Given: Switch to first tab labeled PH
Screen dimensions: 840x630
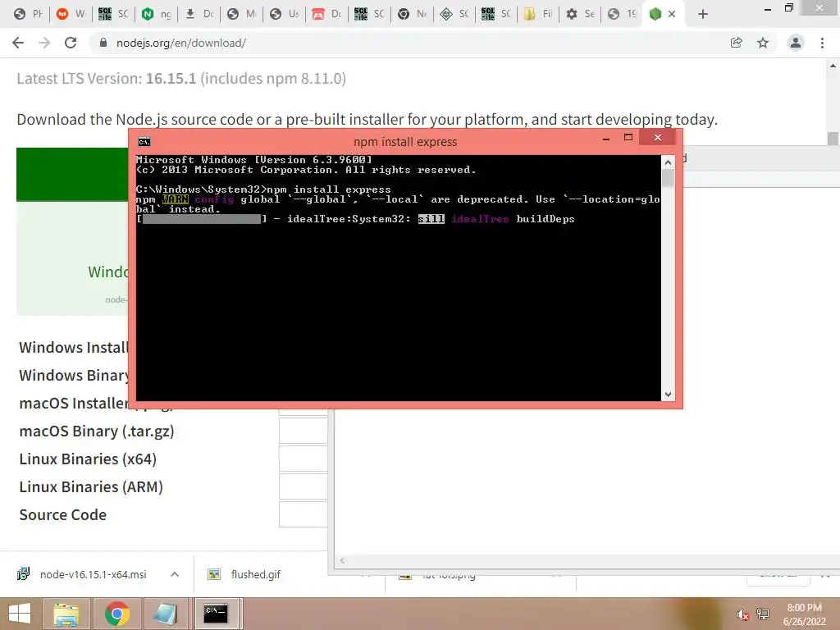Looking at the screenshot, I should coord(29,14).
